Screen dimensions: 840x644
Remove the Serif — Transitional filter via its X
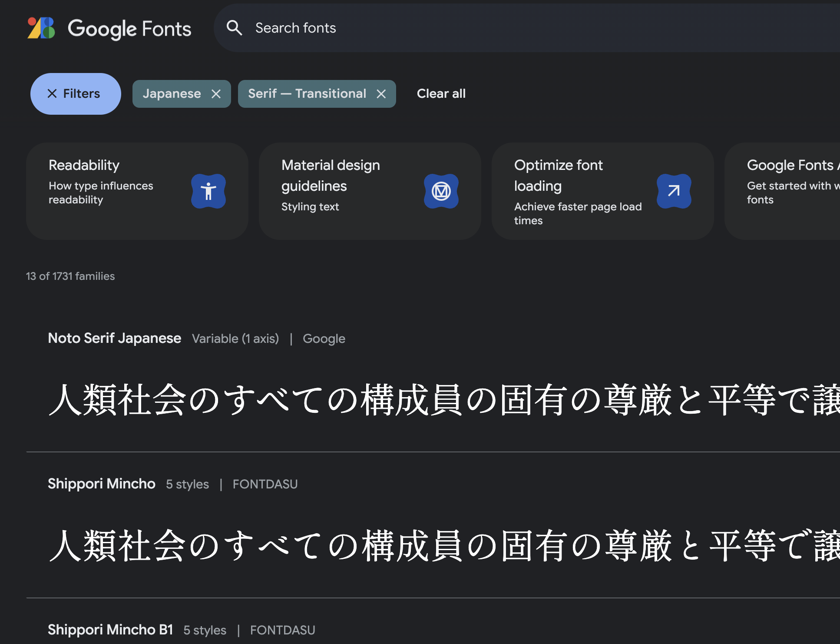[x=381, y=93]
